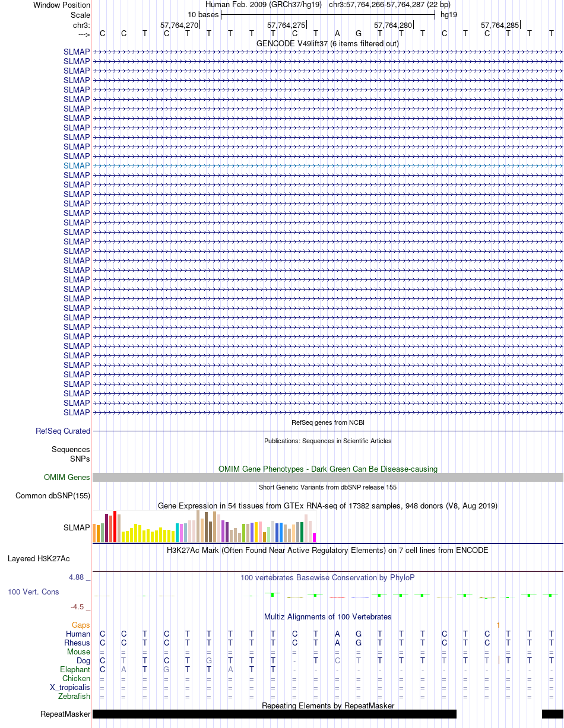Click the green Mouse species label
This screenshot has width=564, height=728.
coord(79,652)
